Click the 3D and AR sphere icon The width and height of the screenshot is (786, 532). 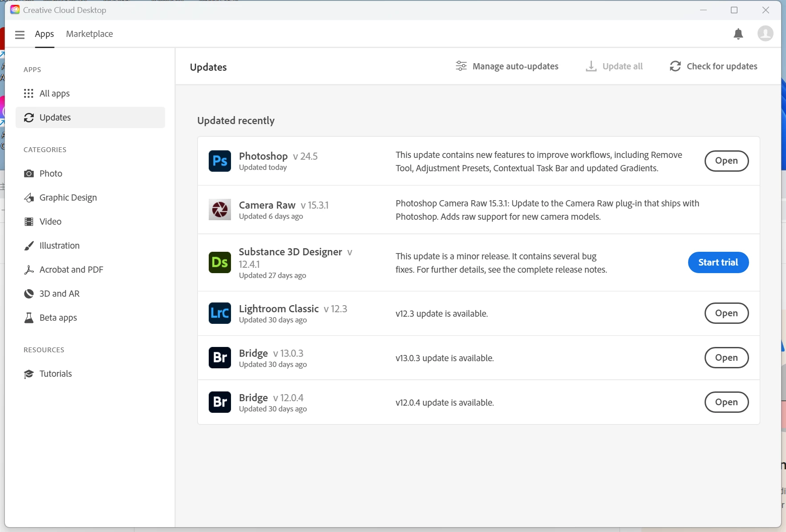pyautogui.click(x=29, y=294)
